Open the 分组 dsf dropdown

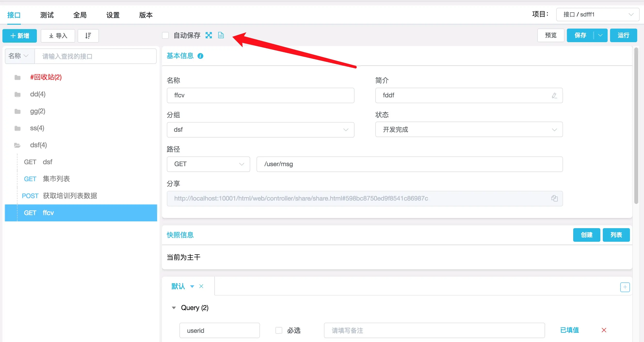tap(260, 130)
